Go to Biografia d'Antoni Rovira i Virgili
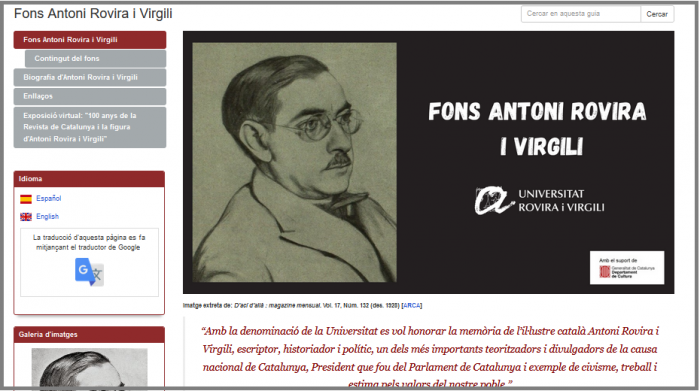 (x=90, y=77)
